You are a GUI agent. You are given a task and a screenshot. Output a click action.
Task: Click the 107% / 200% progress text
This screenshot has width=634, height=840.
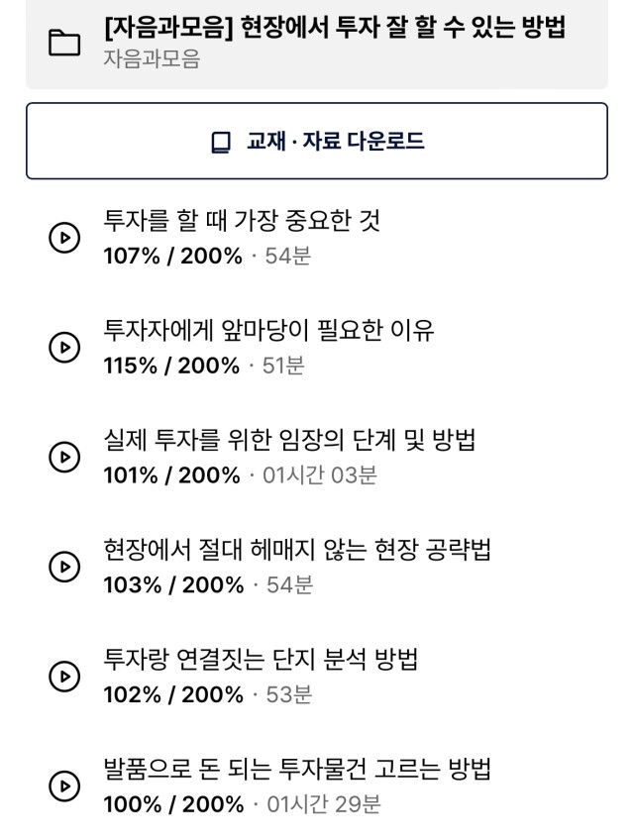coord(172,257)
